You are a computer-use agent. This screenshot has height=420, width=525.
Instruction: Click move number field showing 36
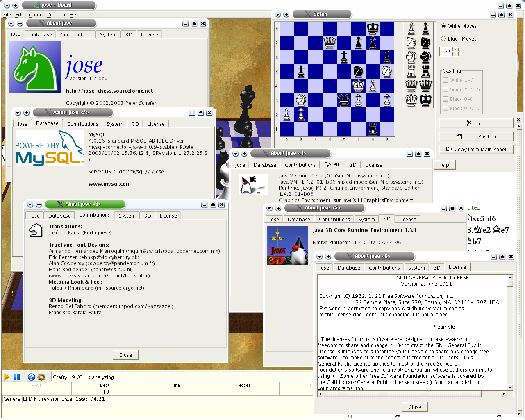[446, 51]
